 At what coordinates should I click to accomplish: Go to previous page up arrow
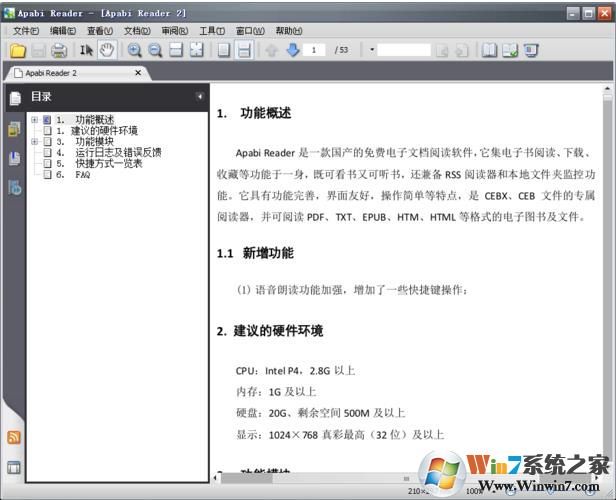[272, 50]
